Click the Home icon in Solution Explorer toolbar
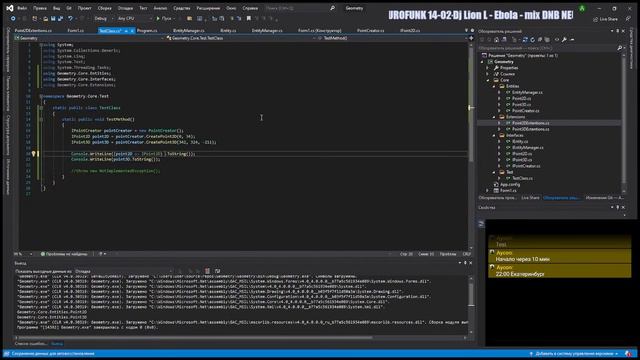 pos(496,40)
